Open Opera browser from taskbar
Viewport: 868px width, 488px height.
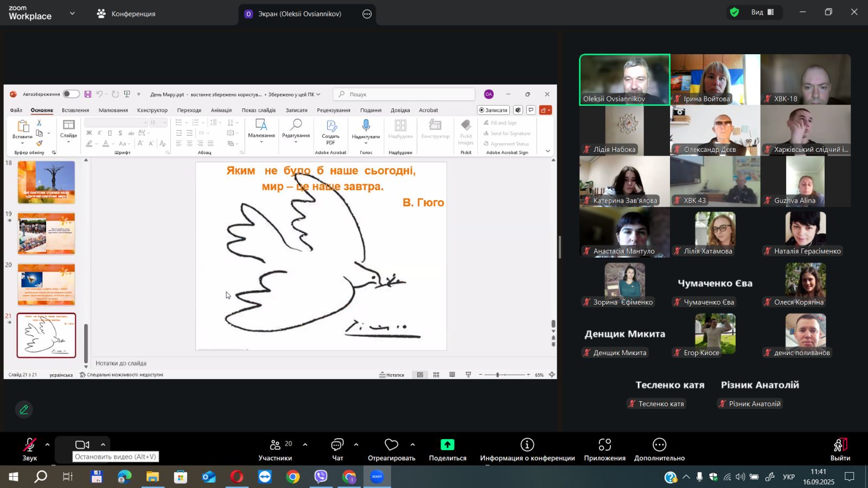click(x=237, y=477)
